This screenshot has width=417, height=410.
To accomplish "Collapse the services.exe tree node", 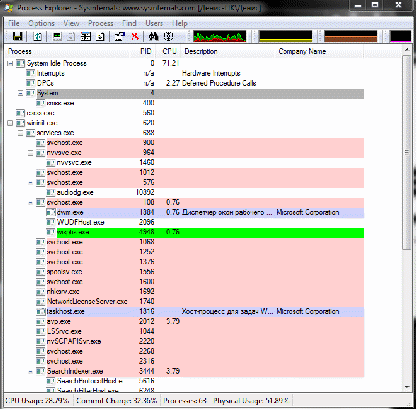I will coord(20,133).
